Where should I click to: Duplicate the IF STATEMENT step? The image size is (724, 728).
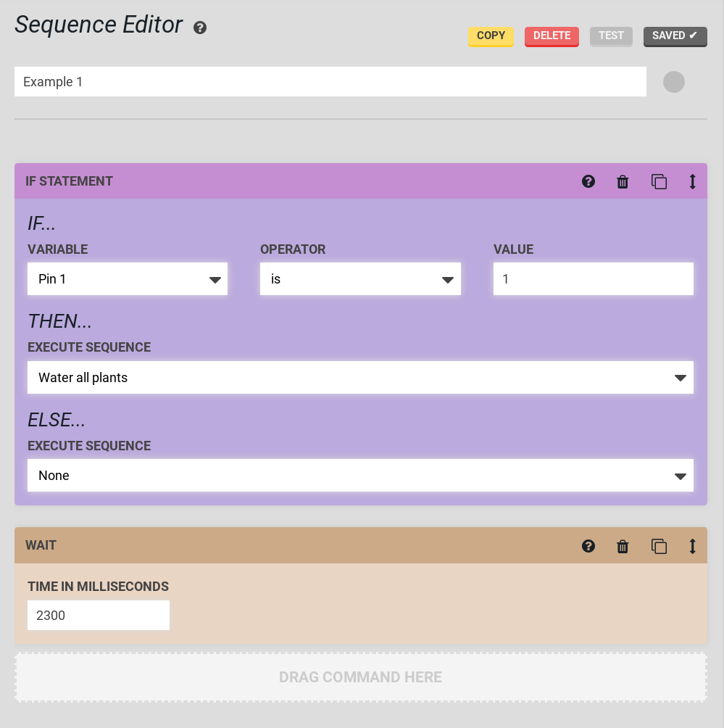tap(659, 181)
